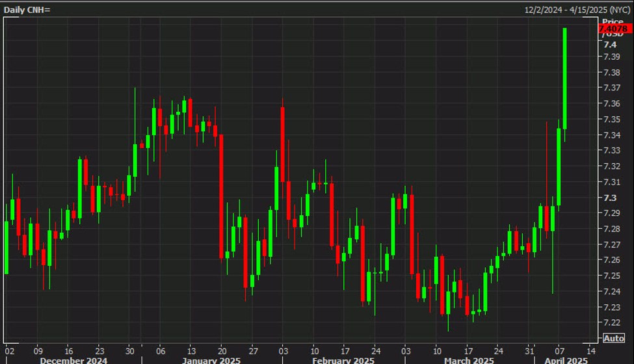Click the 06 date tick in January
Screen dimensions: 634x364
161,351
